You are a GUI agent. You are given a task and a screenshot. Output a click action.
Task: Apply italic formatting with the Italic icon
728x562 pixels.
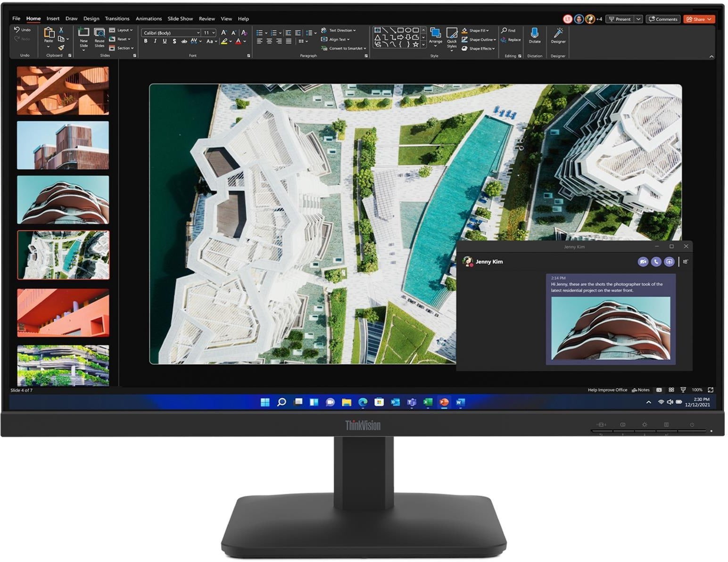(155, 41)
